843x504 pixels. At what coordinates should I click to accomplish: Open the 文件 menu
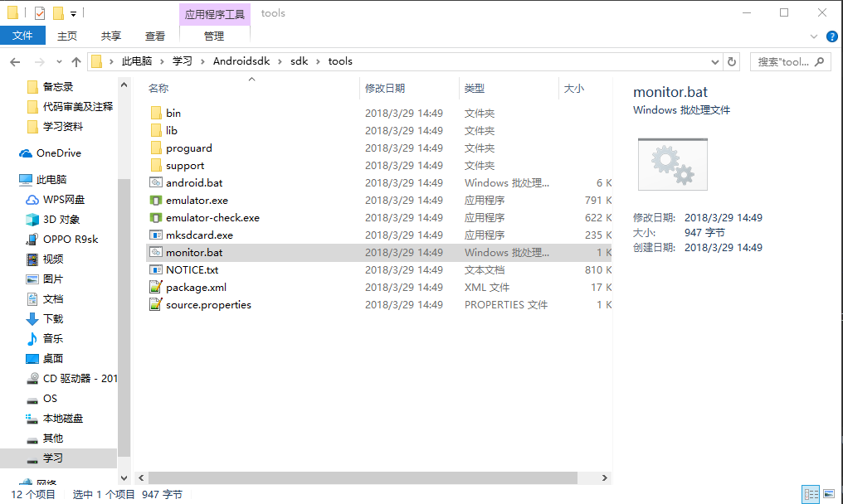point(23,36)
